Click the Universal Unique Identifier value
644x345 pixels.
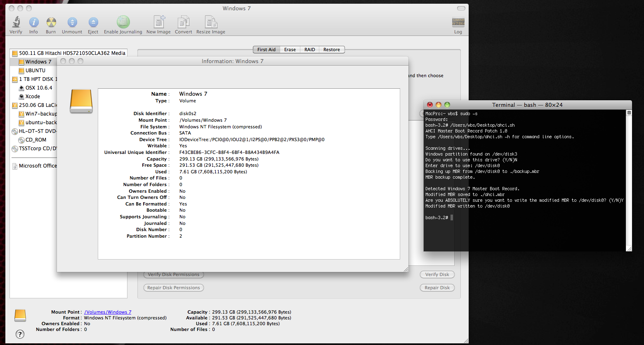(x=229, y=152)
